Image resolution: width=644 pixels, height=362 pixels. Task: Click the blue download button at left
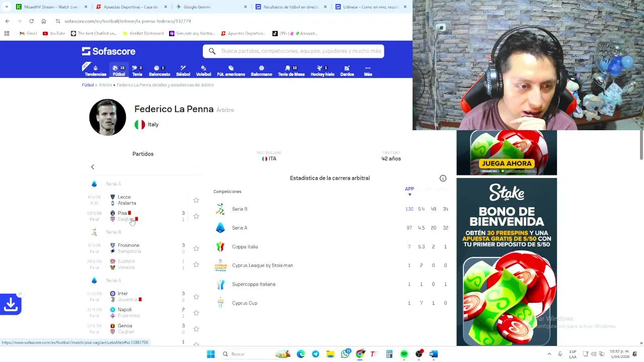pos(11,304)
